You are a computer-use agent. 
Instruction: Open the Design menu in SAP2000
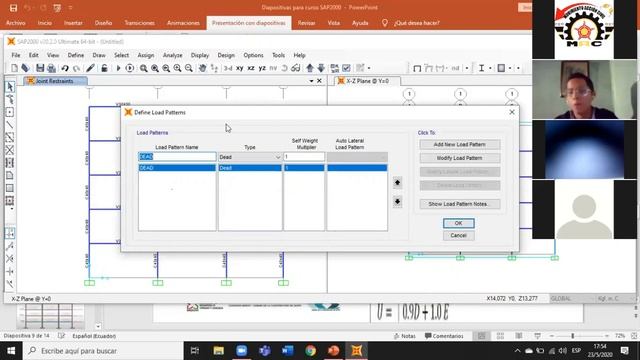coord(226,55)
